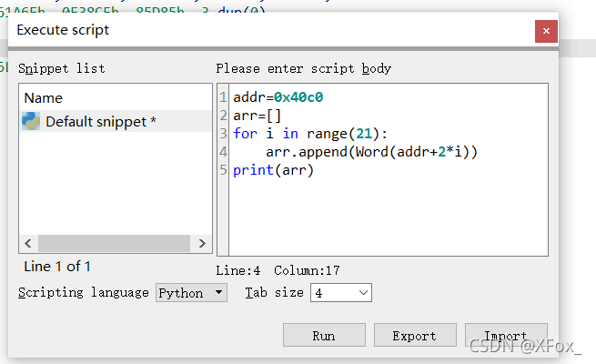The width and height of the screenshot is (596, 364).
Task: Click line number 1 in the gutter
Action: point(223,97)
